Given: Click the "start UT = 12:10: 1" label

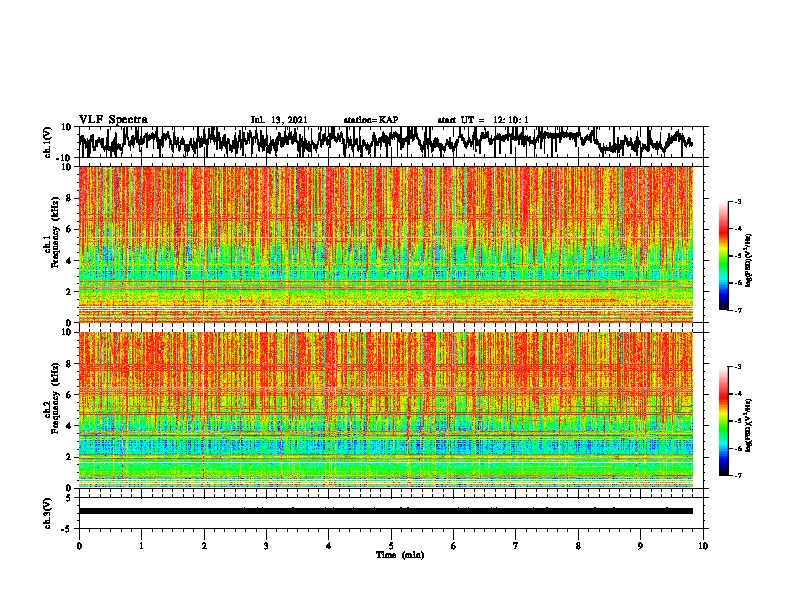Looking at the screenshot, I should tap(483, 120).
